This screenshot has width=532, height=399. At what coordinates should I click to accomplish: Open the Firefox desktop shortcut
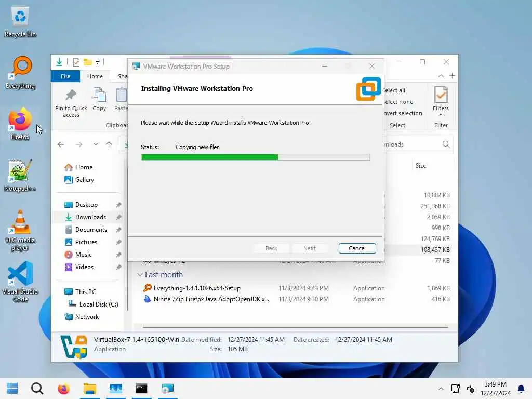20,124
